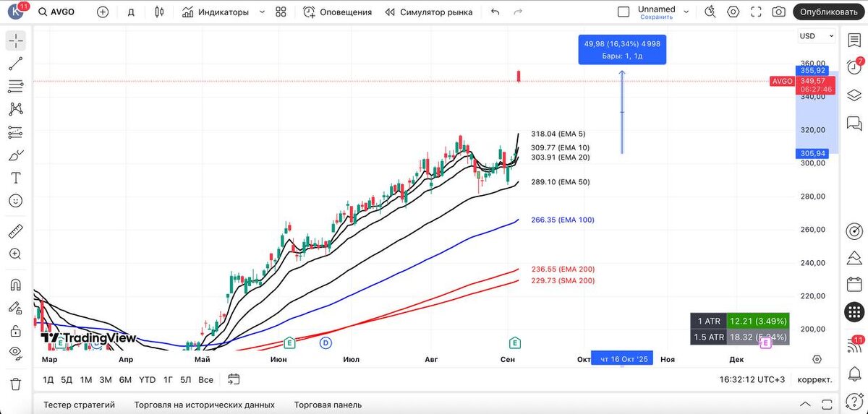
Task: Toggle stay in drawing mode lock
Action: pos(16,307)
